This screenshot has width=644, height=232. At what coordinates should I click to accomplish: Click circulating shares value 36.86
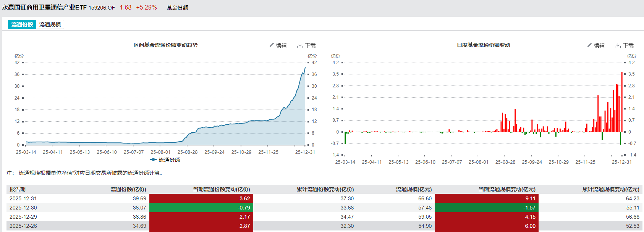[139, 217]
